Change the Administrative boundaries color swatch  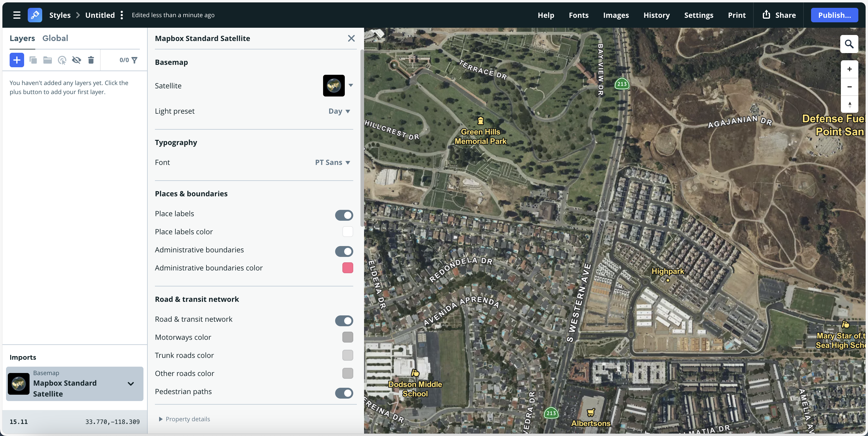[348, 268]
